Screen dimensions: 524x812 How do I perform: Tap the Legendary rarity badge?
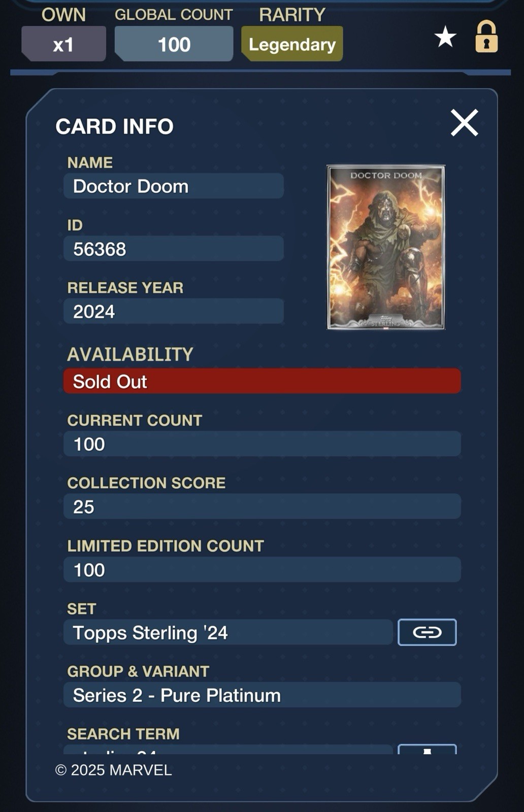tap(292, 44)
